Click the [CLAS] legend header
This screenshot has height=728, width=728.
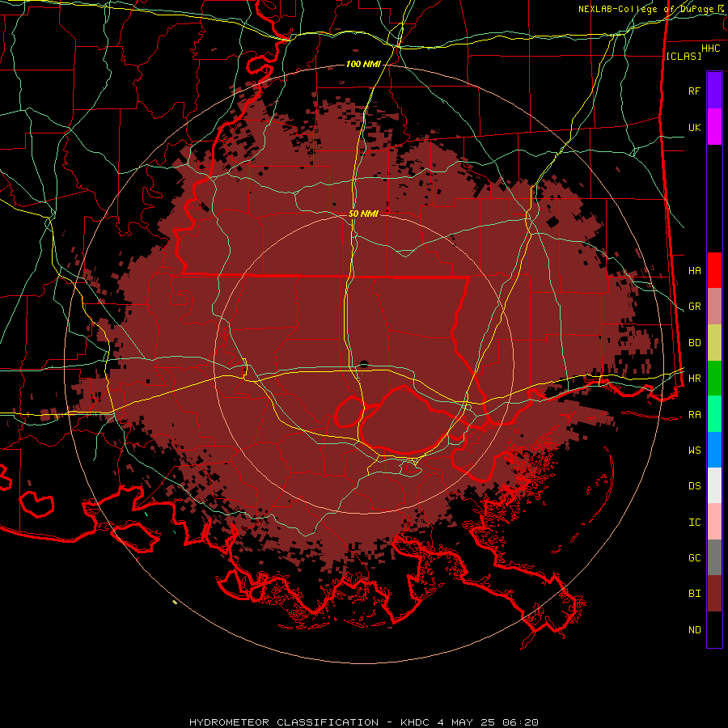(684, 56)
